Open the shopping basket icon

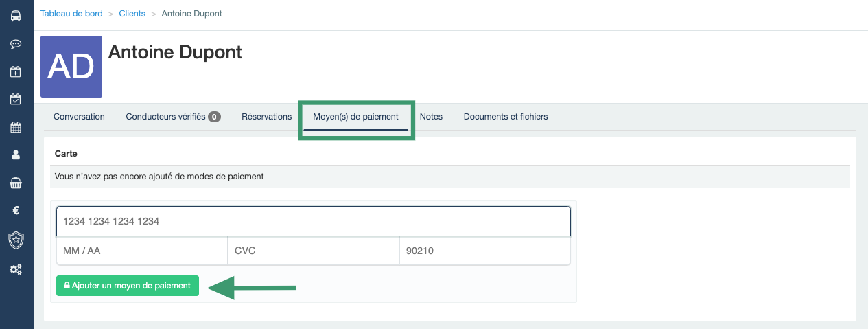pos(16,183)
